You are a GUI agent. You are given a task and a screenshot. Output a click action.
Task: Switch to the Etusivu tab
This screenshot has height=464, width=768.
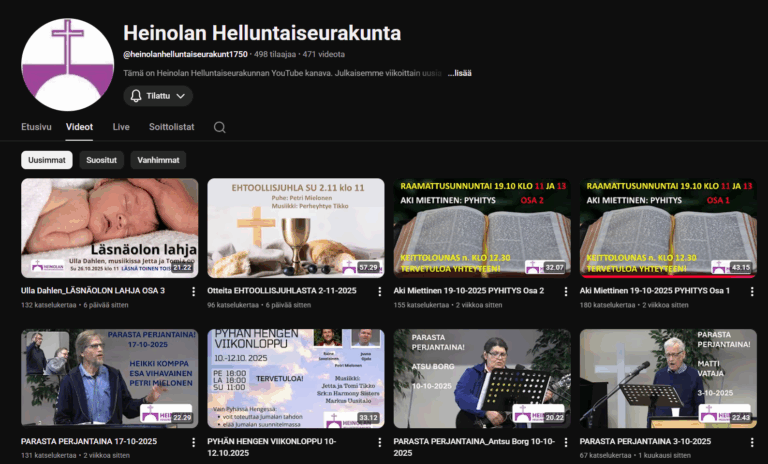[x=36, y=127]
